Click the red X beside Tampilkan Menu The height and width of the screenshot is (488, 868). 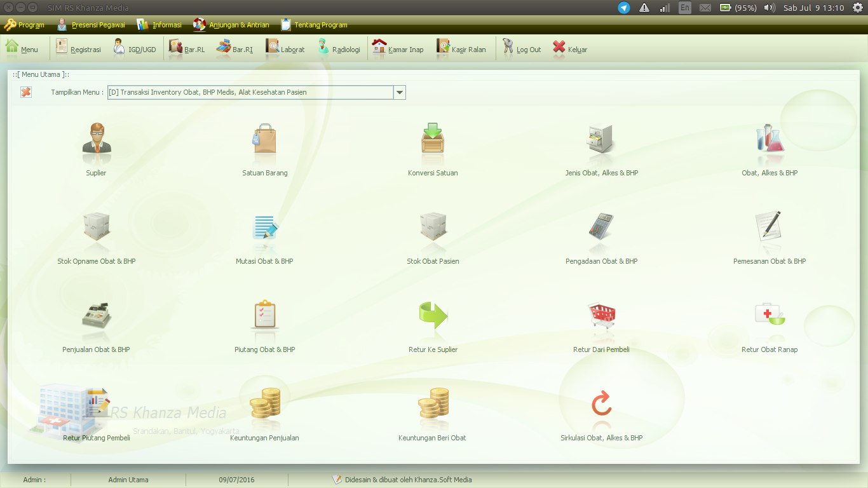pyautogui.click(x=25, y=92)
